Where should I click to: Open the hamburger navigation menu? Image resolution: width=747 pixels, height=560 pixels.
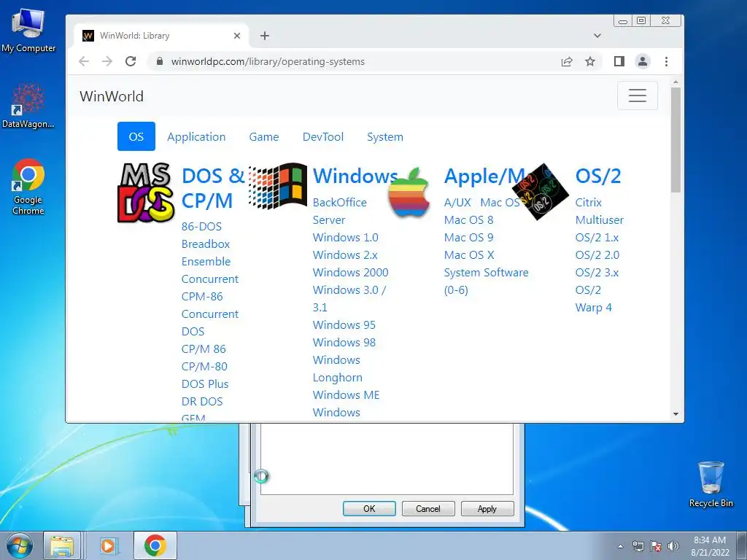click(x=638, y=96)
